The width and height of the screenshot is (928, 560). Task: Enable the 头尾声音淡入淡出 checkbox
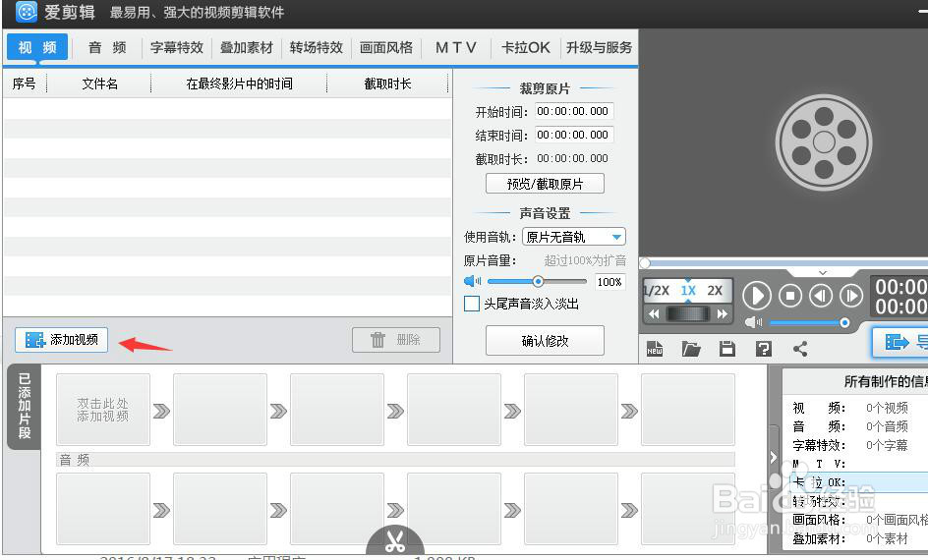coord(472,304)
